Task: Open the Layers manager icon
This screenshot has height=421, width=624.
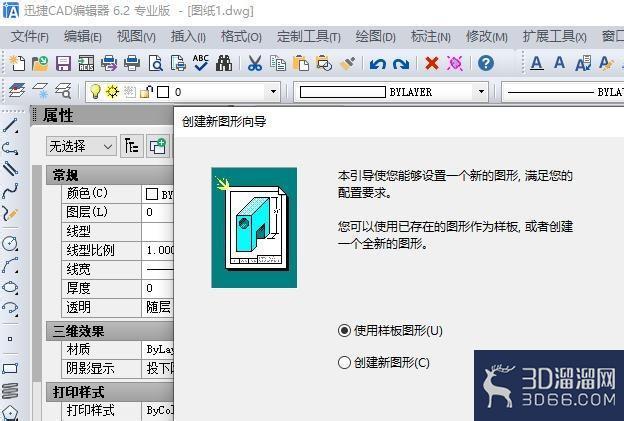Action: point(17,92)
